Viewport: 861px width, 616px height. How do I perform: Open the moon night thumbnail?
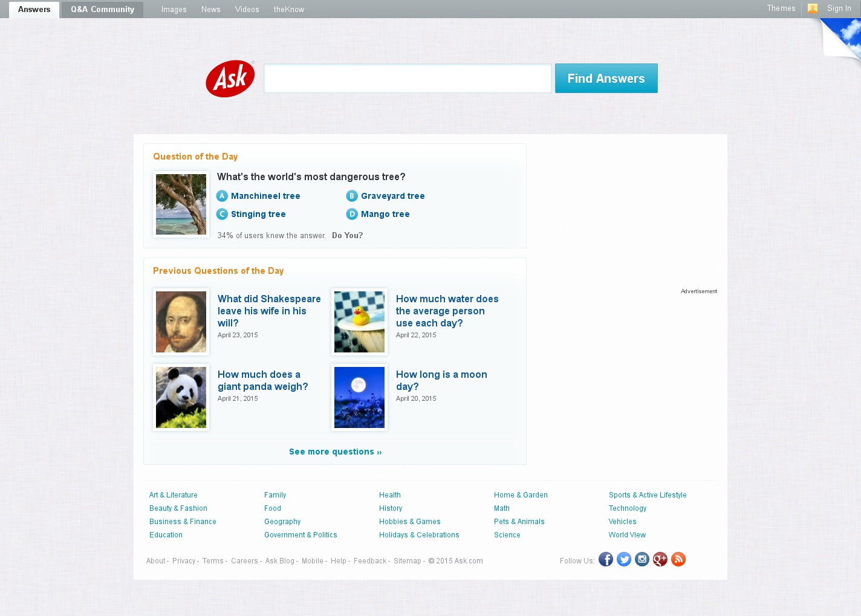pyautogui.click(x=360, y=398)
